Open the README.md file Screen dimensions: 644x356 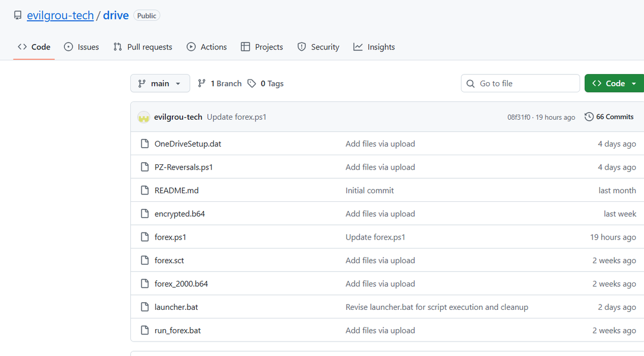pyautogui.click(x=177, y=190)
